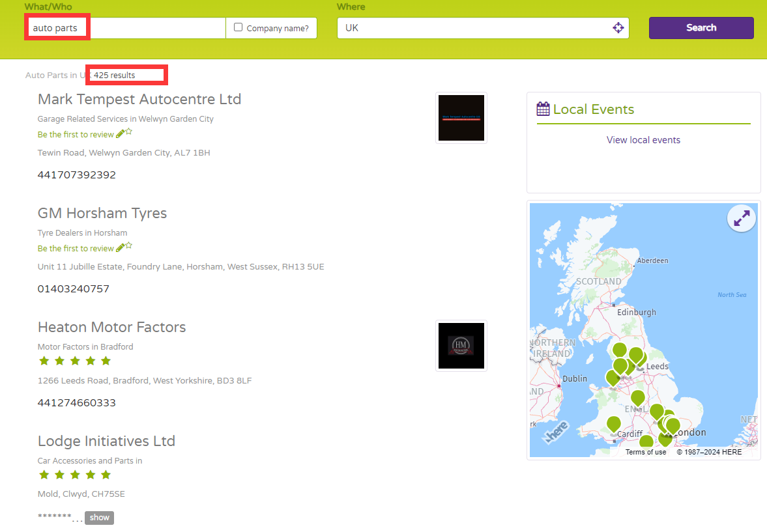The width and height of the screenshot is (767, 532).
Task: Click the Heaton Motor Factors star rating
Action: pos(75,361)
